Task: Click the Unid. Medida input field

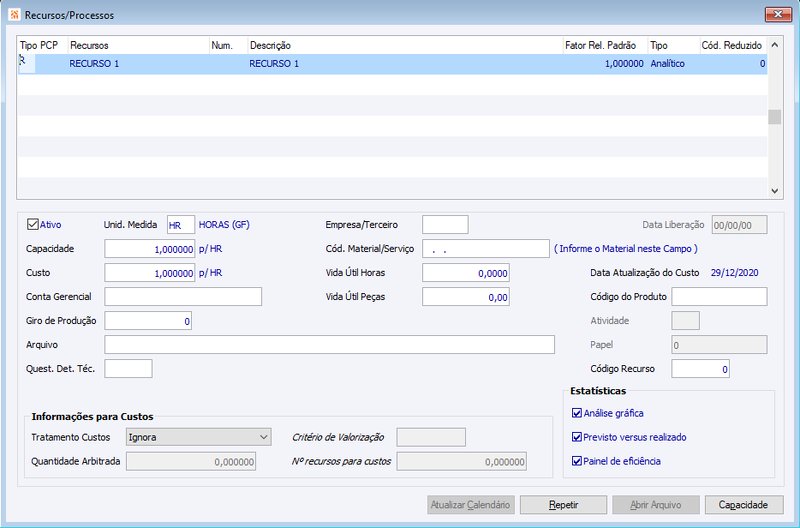Action: pyautogui.click(x=181, y=225)
